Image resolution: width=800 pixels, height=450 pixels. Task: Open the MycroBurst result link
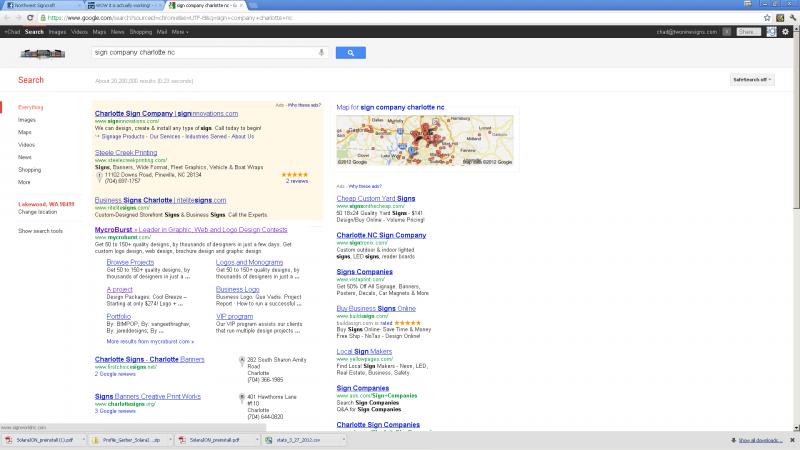click(x=191, y=230)
